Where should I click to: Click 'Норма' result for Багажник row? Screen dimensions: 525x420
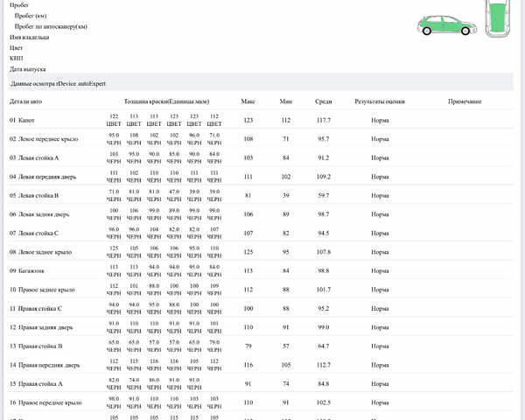click(x=380, y=270)
